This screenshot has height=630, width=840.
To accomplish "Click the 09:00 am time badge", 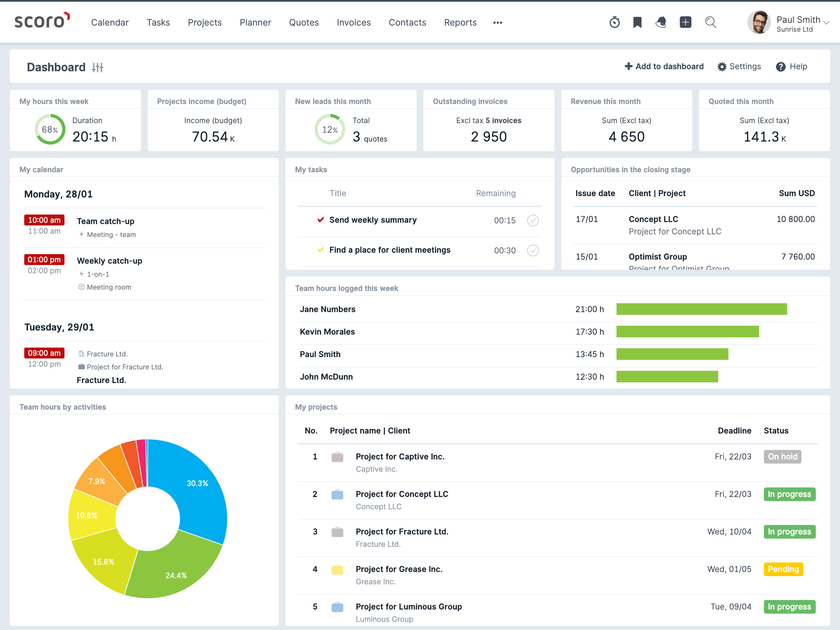I will (x=44, y=353).
